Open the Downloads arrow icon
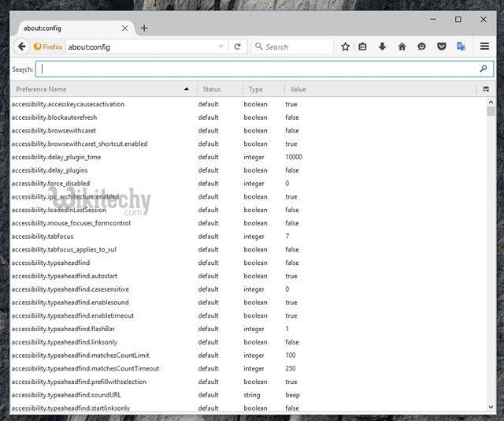504x421 pixels. point(382,47)
